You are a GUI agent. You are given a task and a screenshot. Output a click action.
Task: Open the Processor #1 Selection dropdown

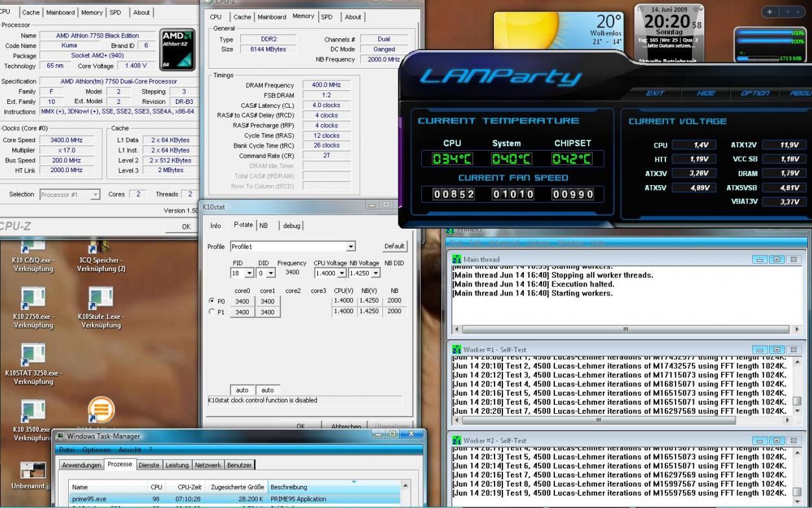click(x=95, y=194)
